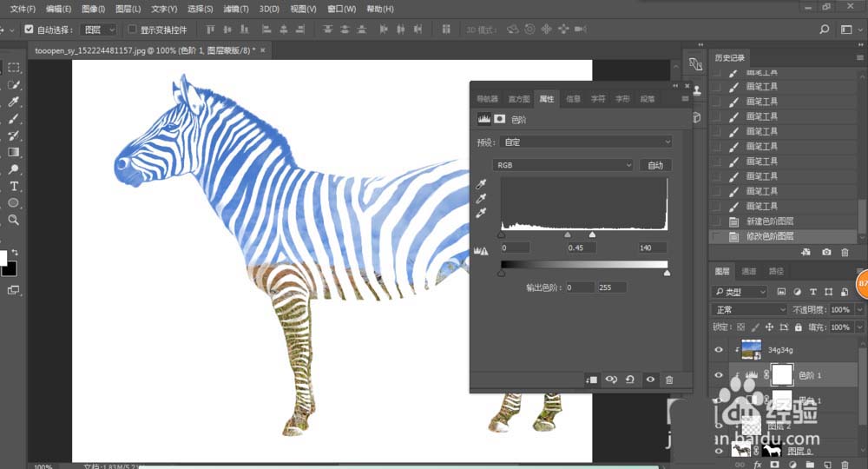
Task: Set history brush source beside 修改色阶图层
Action: point(717,236)
